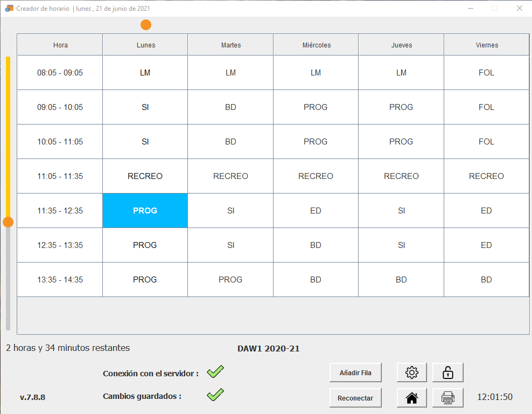Select the Lunes column header
This screenshot has height=414, width=532.
[145, 45]
